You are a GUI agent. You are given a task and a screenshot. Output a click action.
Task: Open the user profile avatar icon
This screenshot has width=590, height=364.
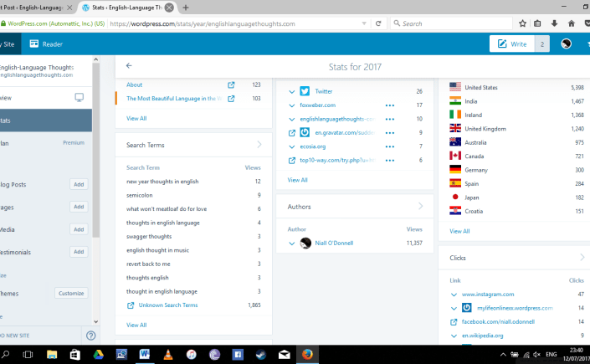tap(567, 44)
